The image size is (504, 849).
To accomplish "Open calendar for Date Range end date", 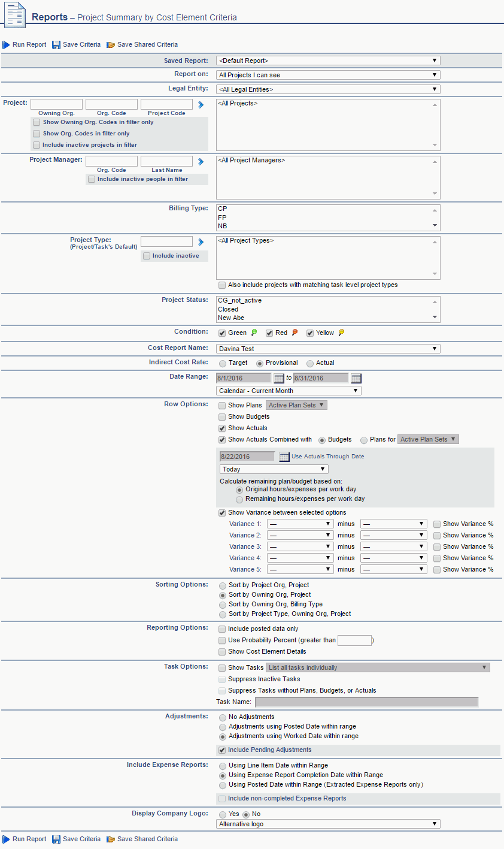I will (356, 379).
